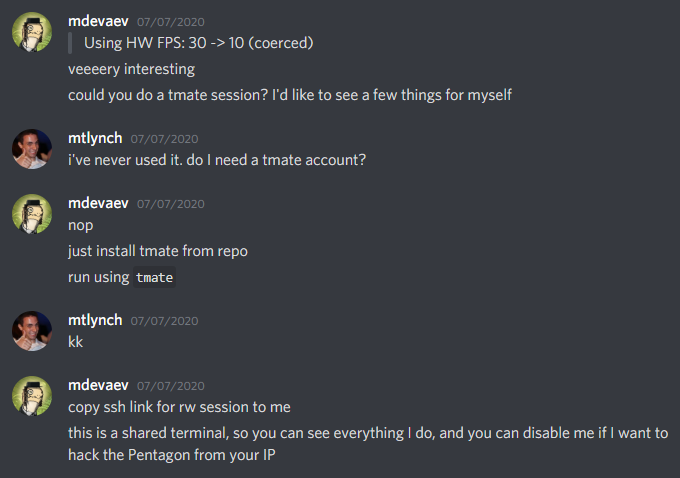Click the inline code word 'tmate'
The image size is (680, 478).
coord(154,277)
